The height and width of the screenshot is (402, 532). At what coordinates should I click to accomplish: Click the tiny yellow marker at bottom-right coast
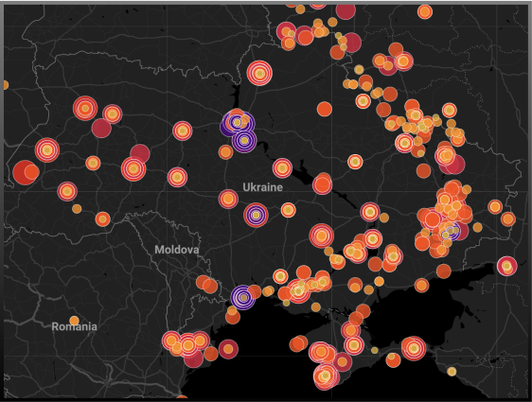452,372
